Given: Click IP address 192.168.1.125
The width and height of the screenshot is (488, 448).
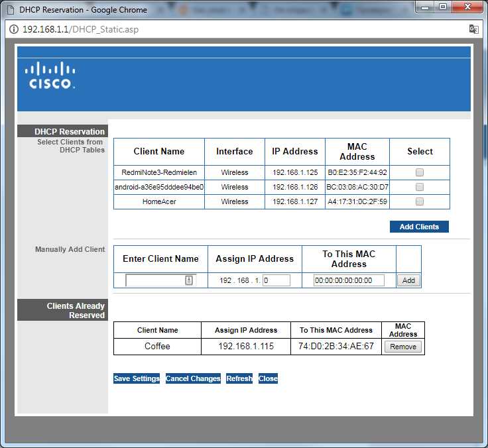Looking at the screenshot, I should click(x=295, y=172).
